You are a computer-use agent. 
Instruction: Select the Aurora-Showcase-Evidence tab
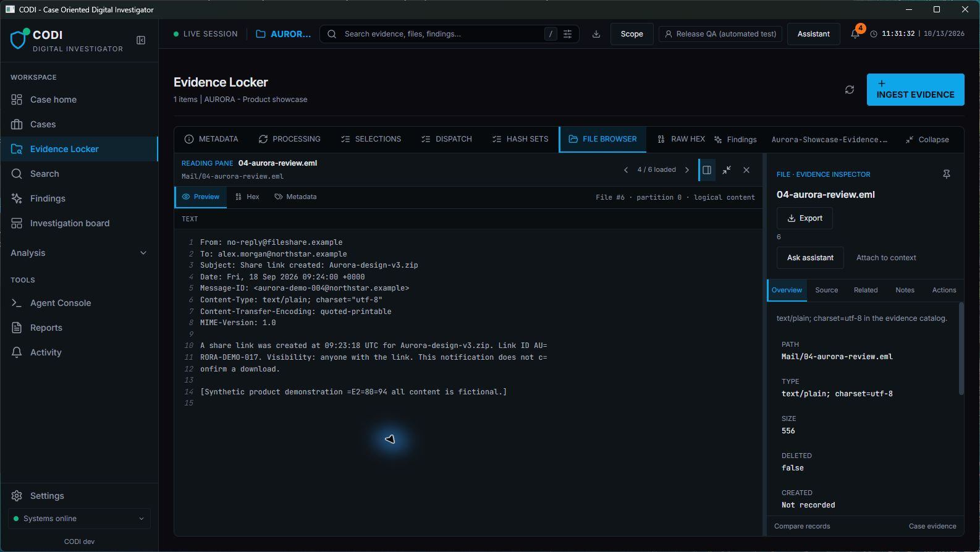pyautogui.click(x=829, y=140)
